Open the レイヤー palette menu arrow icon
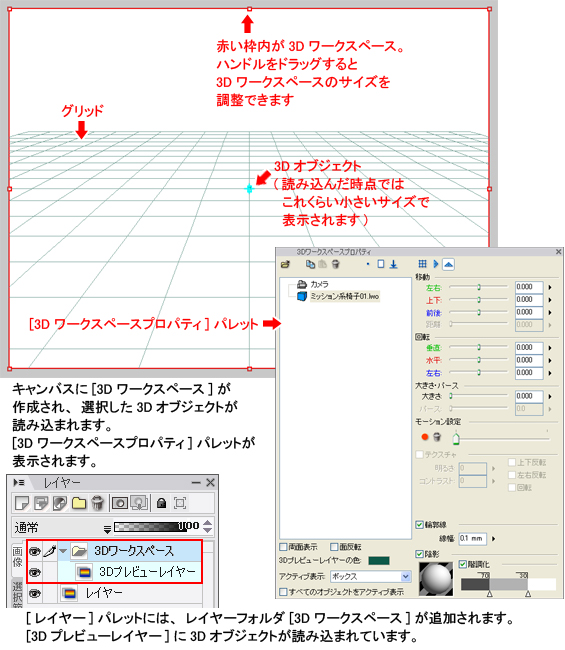The height and width of the screenshot is (650, 565). pos(18,483)
